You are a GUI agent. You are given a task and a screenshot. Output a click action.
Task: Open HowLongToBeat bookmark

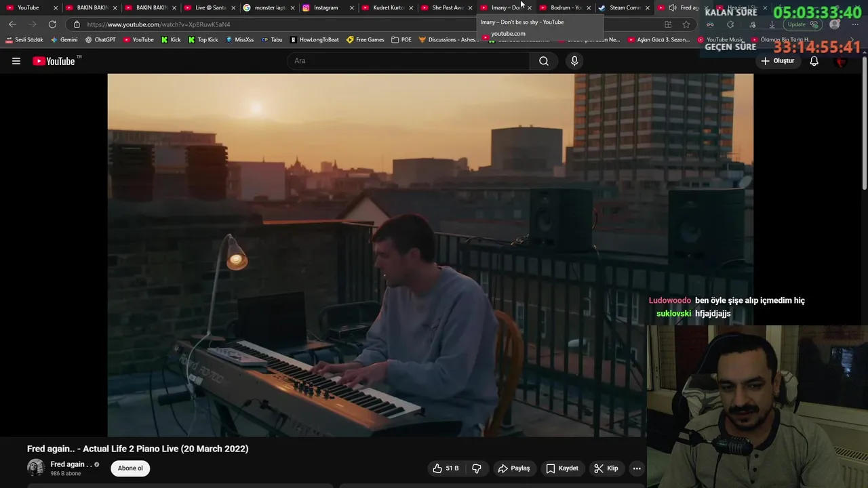click(x=315, y=39)
